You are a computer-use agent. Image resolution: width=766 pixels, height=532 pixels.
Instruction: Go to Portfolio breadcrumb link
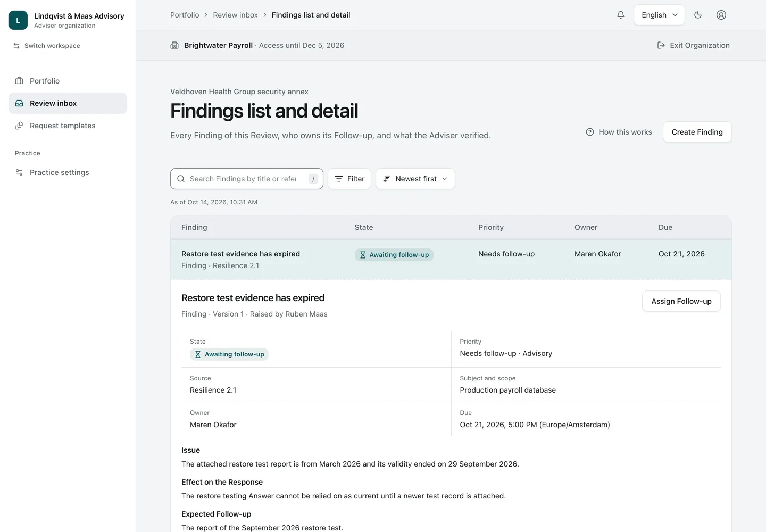coord(185,15)
